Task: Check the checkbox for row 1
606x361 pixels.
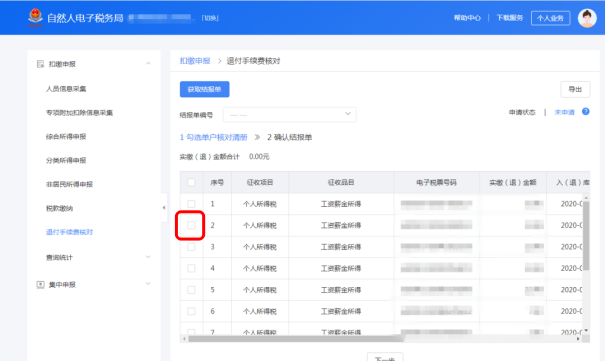Action: point(191,204)
